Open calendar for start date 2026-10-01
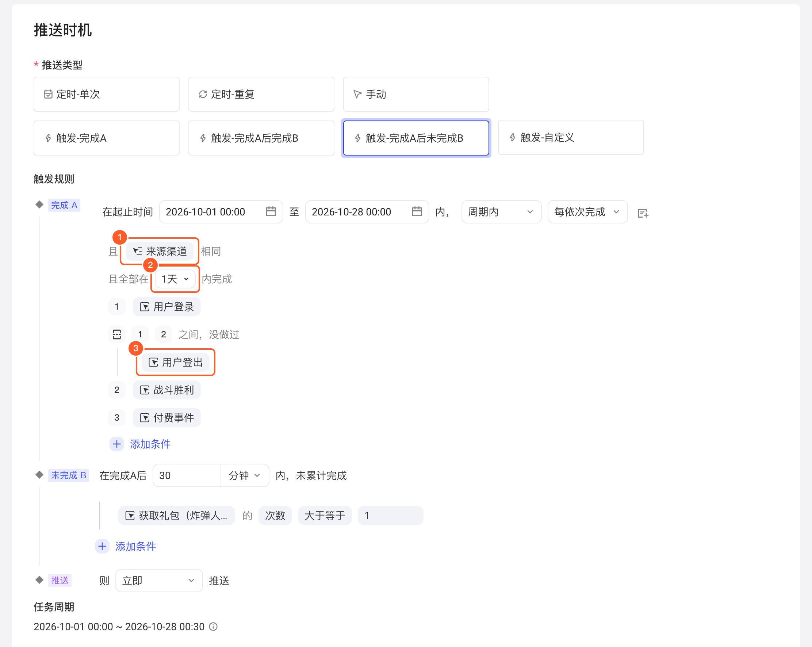The width and height of the screenshot is (812, 647). 271,212
